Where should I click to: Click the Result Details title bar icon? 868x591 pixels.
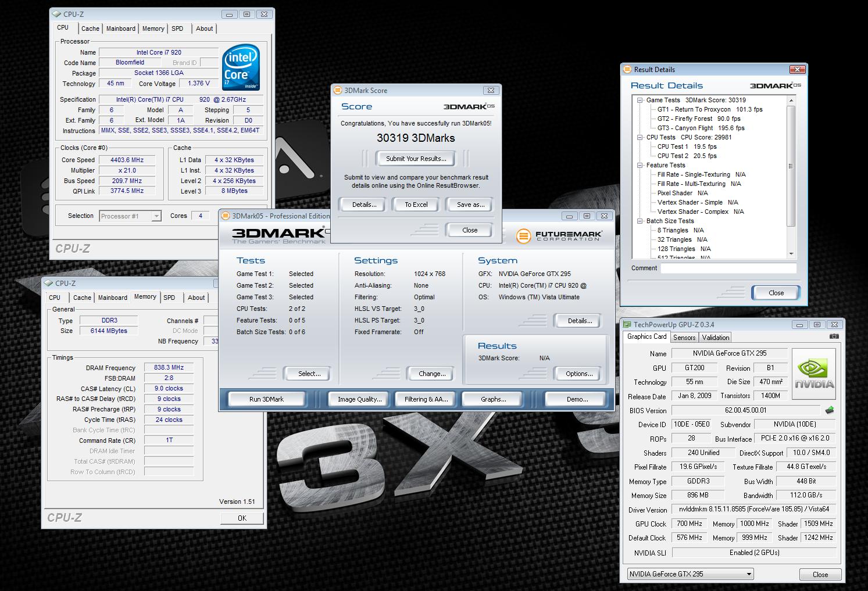click(x=627, y=69)
